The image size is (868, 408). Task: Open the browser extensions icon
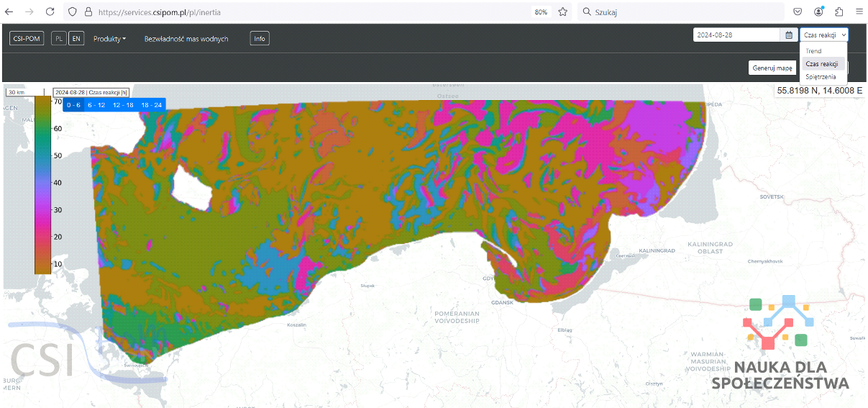839,12
